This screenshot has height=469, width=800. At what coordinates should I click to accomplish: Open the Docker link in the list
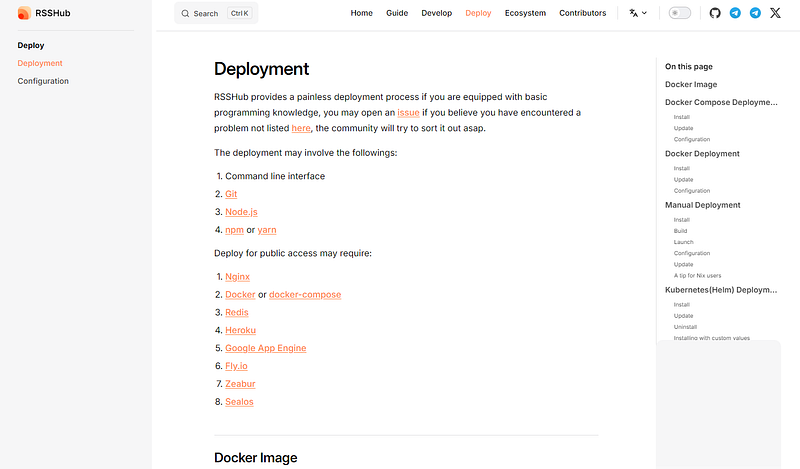tap(240, 294)
